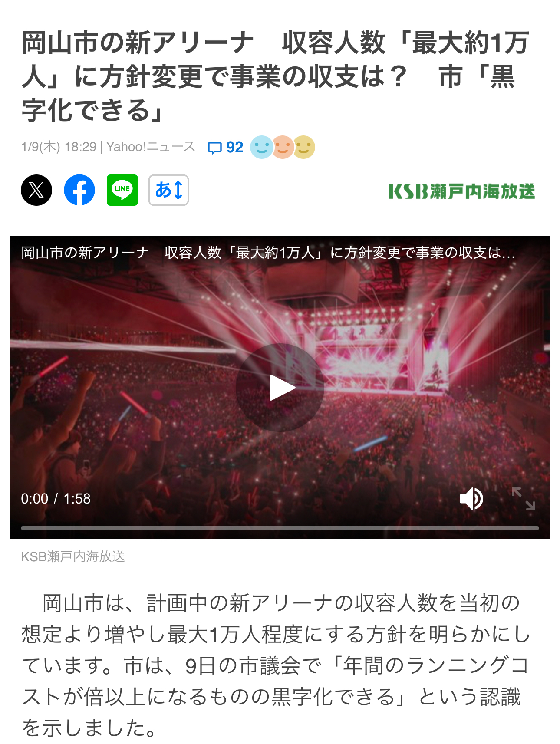
Task: Click the video title overlay text
Action: click(x=268, y=253)
